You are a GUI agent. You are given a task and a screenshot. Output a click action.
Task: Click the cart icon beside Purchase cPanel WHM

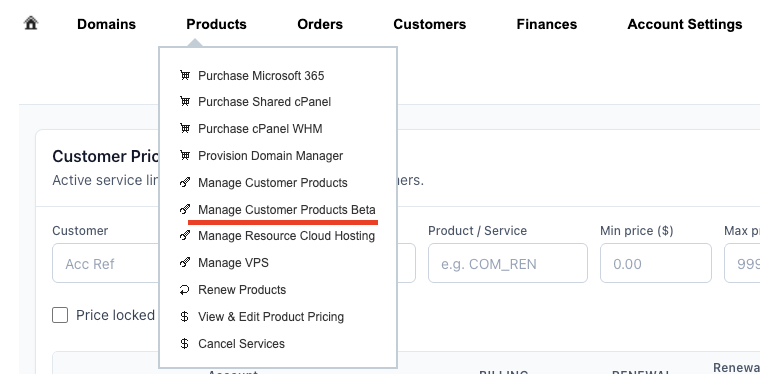tap(185, 128)
